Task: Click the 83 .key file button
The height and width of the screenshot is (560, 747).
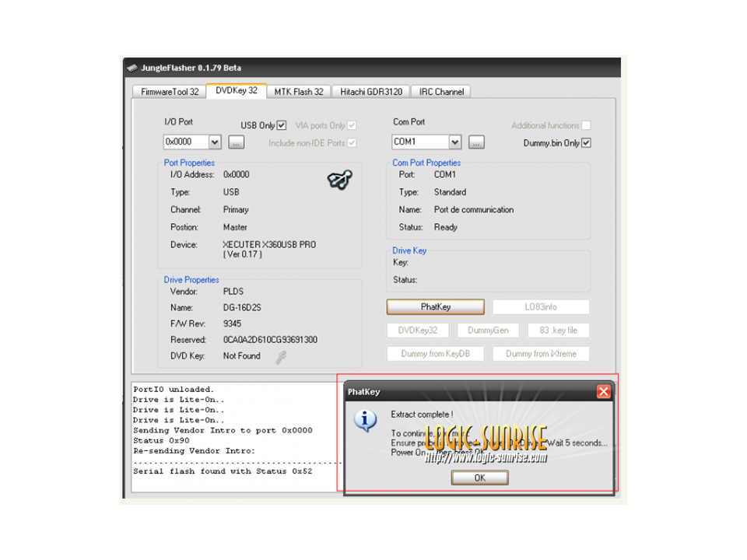Action: 559,331
